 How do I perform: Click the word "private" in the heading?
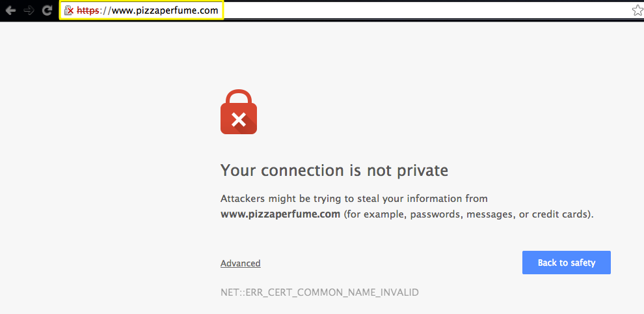pos(423,171)
